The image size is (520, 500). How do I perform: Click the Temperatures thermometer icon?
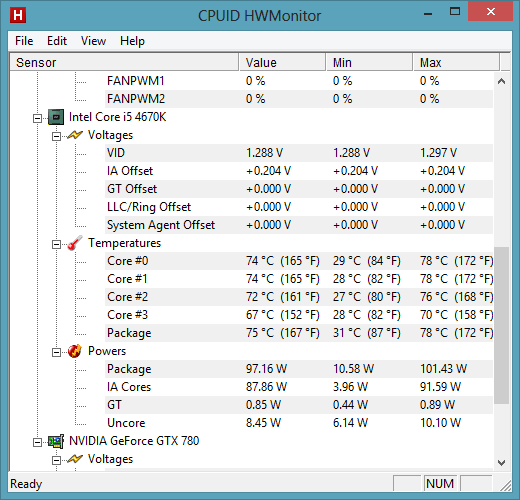[x=75, y=243]
